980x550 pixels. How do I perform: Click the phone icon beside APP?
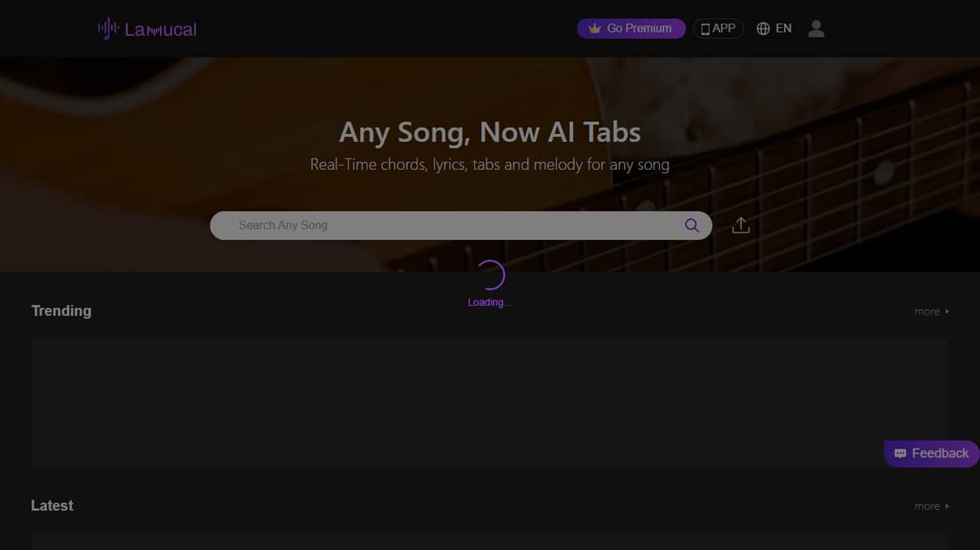[706, 29]
